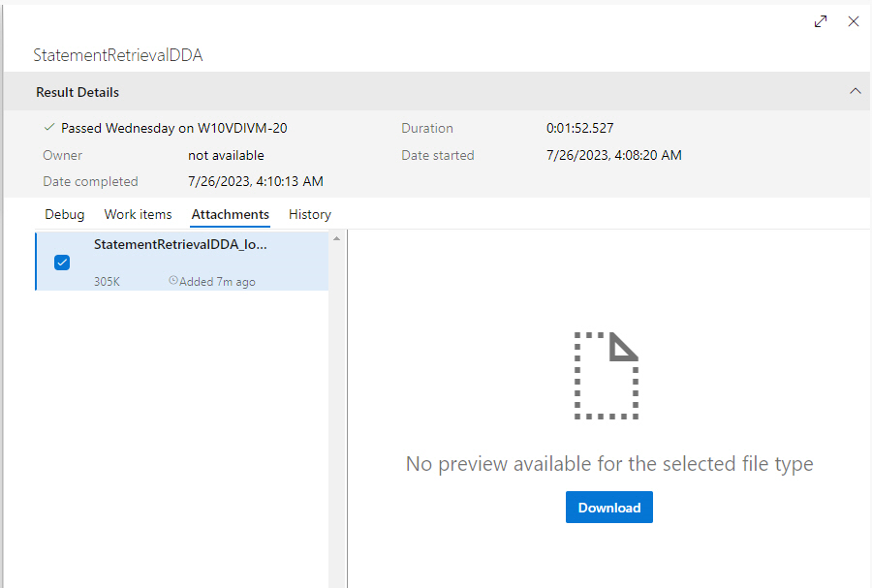Switch to the Debug tab
Viewport: 872px width, 588px height.
[65, 214]
